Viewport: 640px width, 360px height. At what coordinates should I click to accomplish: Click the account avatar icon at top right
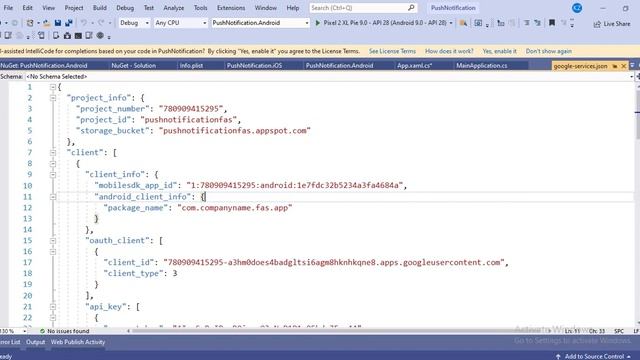[x=577, y=8]
